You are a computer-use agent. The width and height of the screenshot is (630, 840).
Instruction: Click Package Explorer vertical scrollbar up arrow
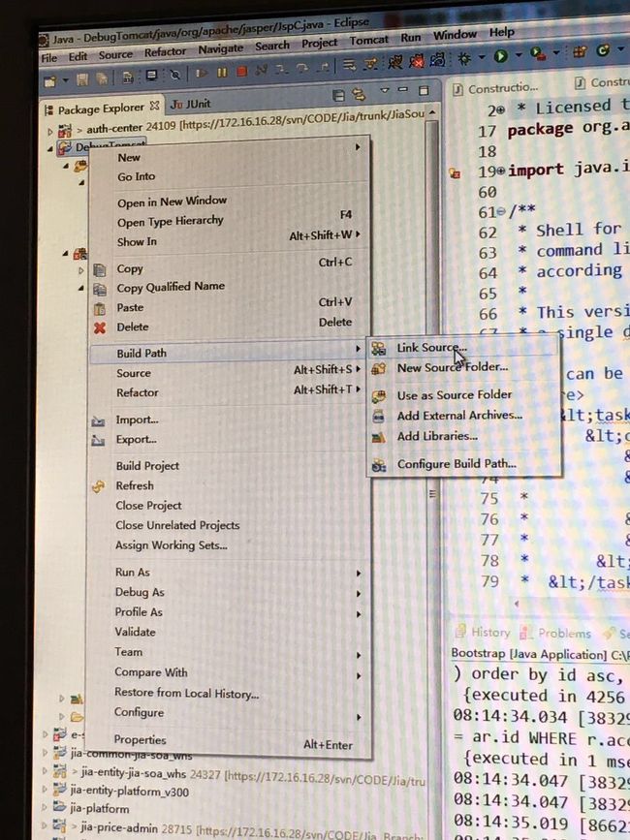pos(431,113)
